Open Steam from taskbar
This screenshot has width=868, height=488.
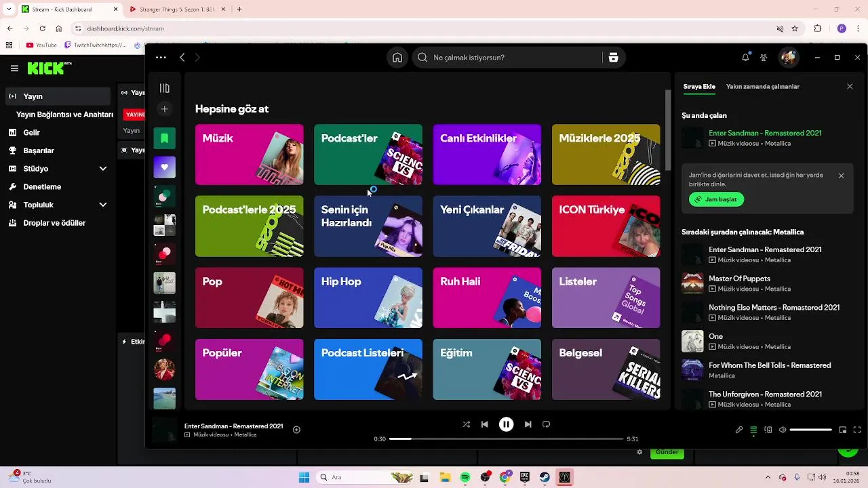point(545,477)
